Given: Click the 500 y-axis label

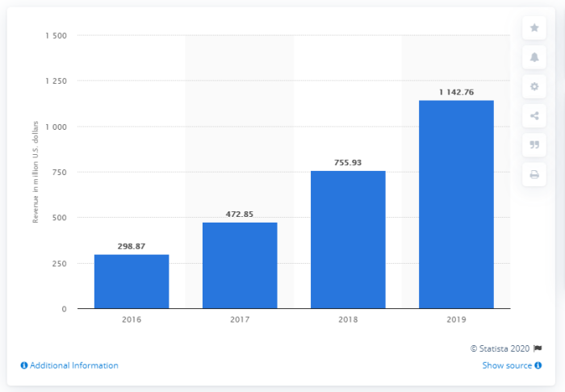Looking at the screenshot, I should [60, 218].
